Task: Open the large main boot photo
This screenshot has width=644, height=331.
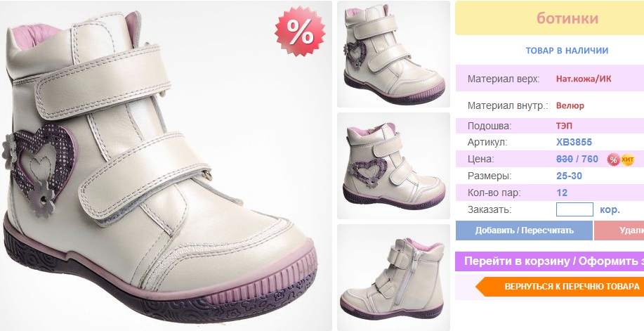Action: [x=166, y=166]
